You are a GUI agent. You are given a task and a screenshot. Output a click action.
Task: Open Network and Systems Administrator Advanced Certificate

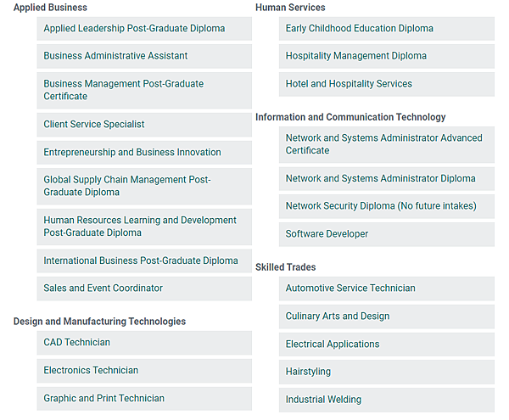[x=383, y=144]
